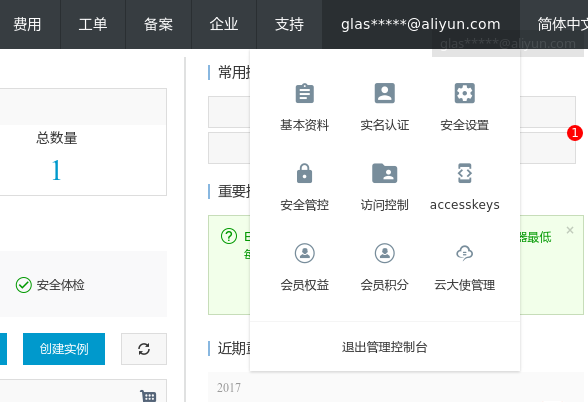Open the 工单 menu item
The width and height of the screenshot is (588, 402).
93,24
